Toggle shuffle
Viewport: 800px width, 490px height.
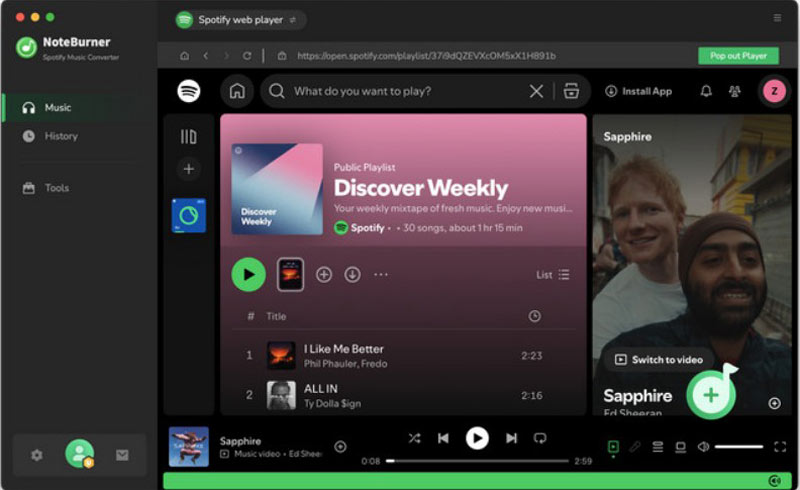coord(414,438)
